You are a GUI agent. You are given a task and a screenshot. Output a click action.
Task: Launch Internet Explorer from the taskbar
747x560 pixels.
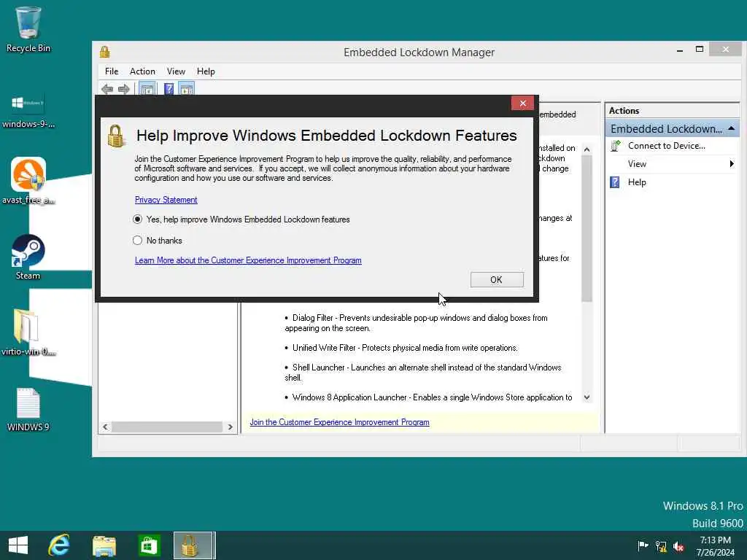pyautogui.click(x=59, y=545)
